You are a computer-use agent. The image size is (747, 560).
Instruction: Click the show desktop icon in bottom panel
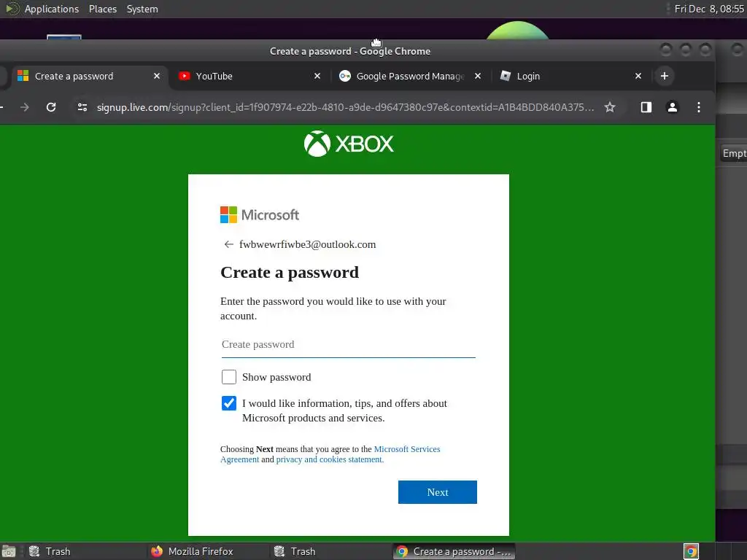click(x=9, y=551)
